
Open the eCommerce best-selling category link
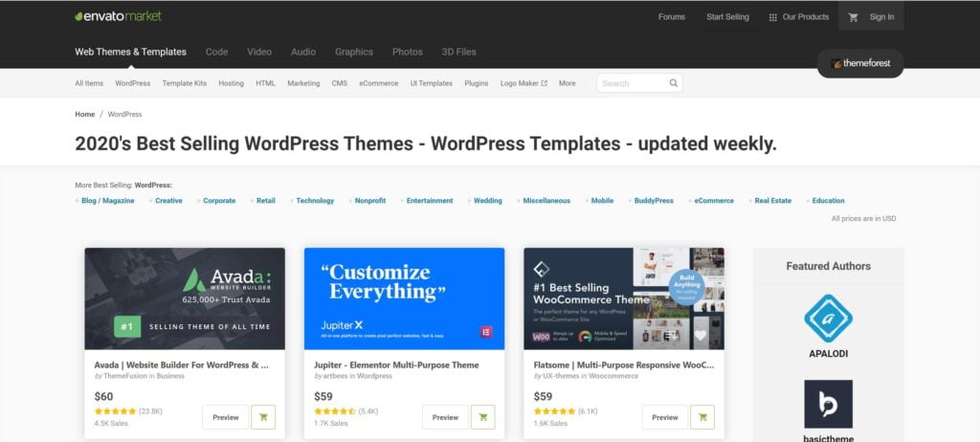click(x=714, y=201)
